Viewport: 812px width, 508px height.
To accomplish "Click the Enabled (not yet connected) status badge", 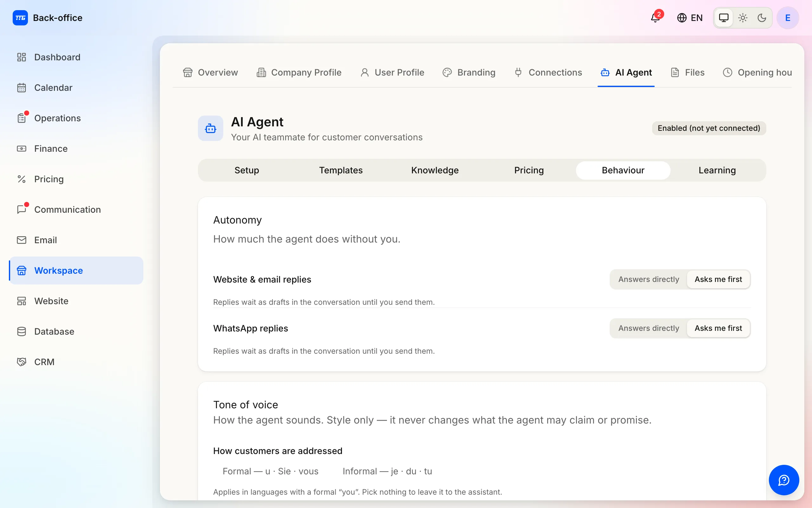I will [x=709, y=128].
